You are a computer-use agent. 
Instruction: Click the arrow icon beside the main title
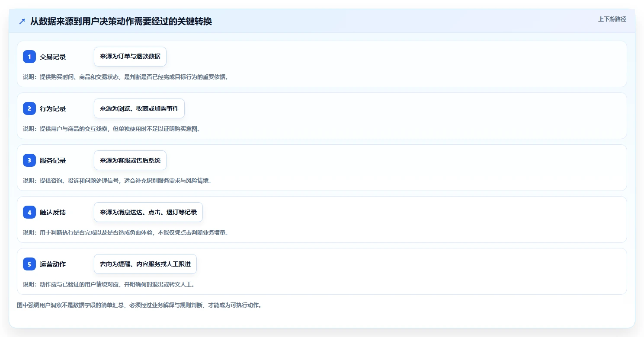(x=22, y=21)
